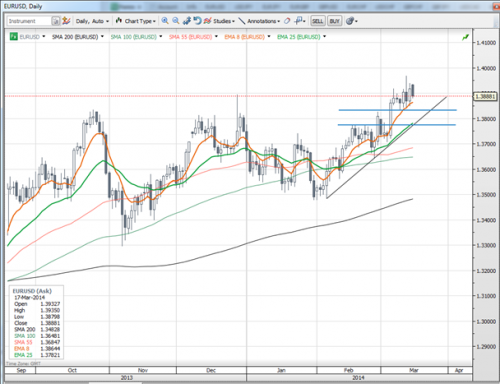Click the EMA 25 1.37821 value
Viewport: 500px width, 384px height.
tap(50, 355)
